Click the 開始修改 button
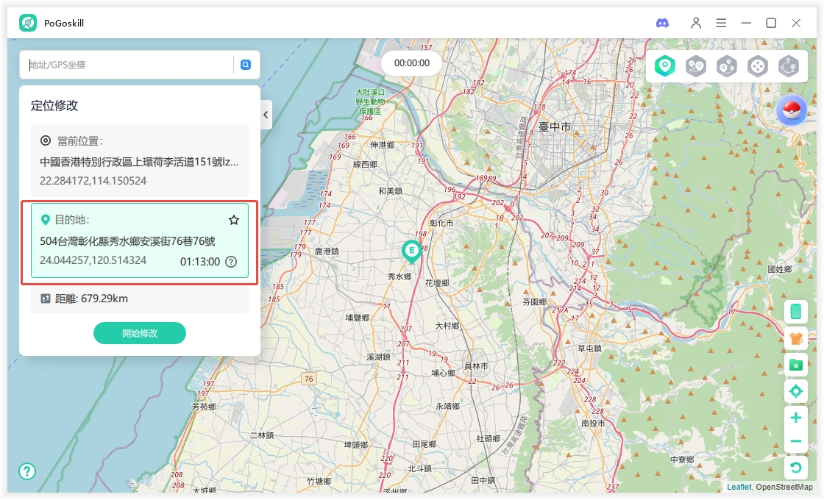Image resolution: width=824 pixels, height=500 pixels. (x=140, y=333)
